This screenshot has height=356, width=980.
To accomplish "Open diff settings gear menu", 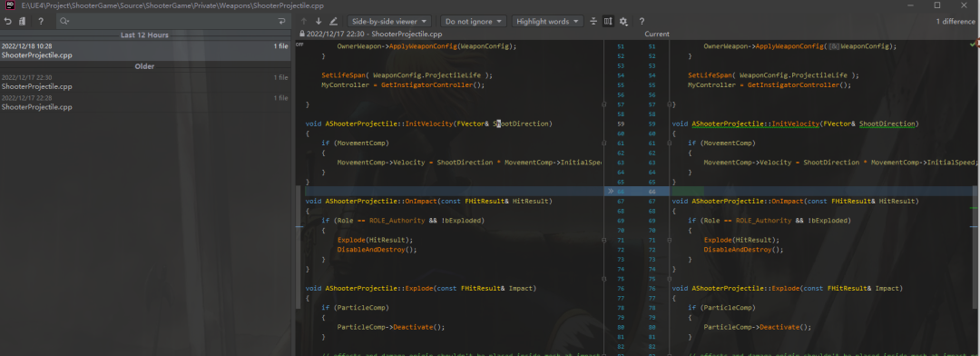I will click(x=623, y=21).
